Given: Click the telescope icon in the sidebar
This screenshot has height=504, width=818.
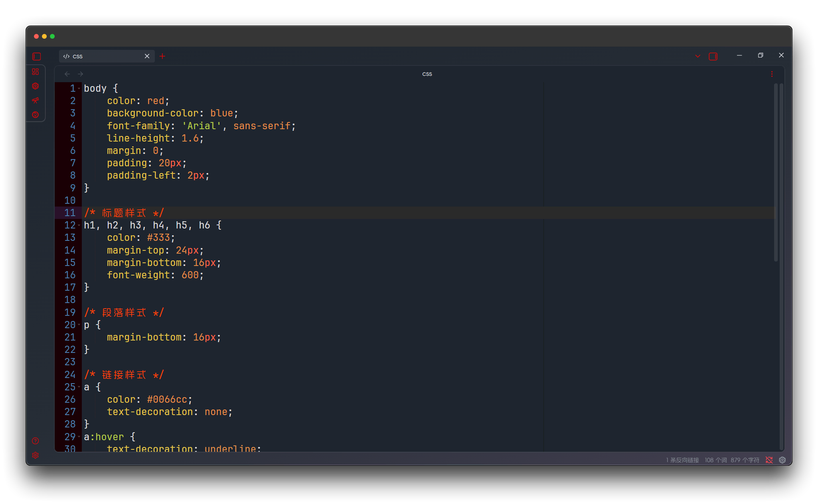Looking at the screenshot, I should click(x=36, y=100).
